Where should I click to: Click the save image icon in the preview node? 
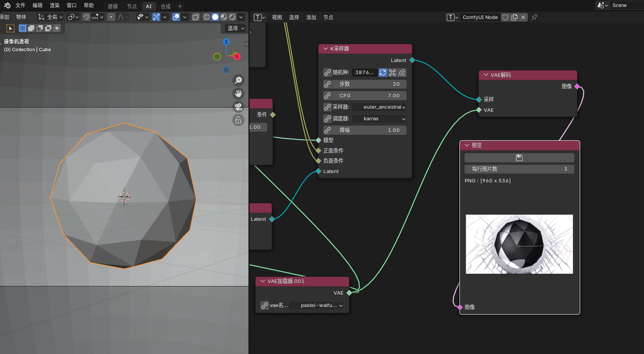(519, 158)
